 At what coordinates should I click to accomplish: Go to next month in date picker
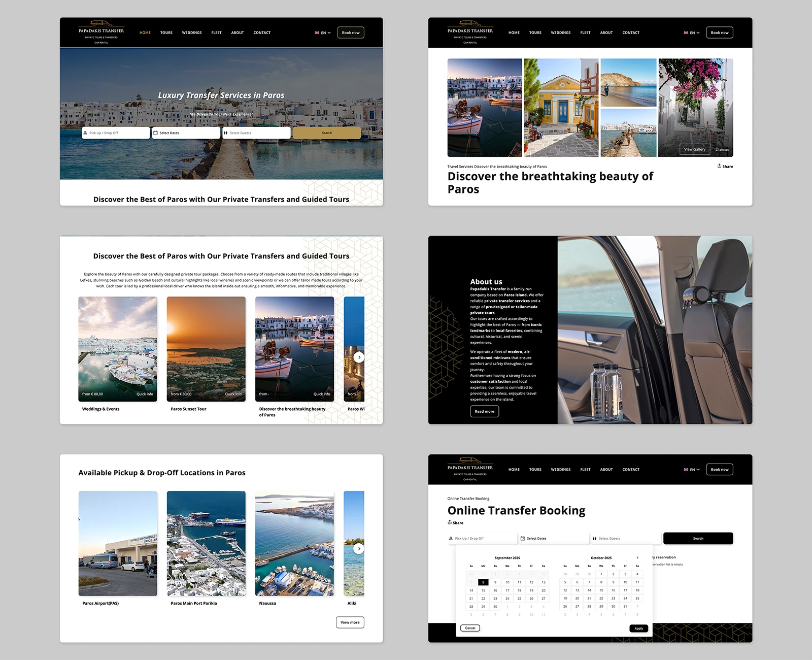(637, 557)
